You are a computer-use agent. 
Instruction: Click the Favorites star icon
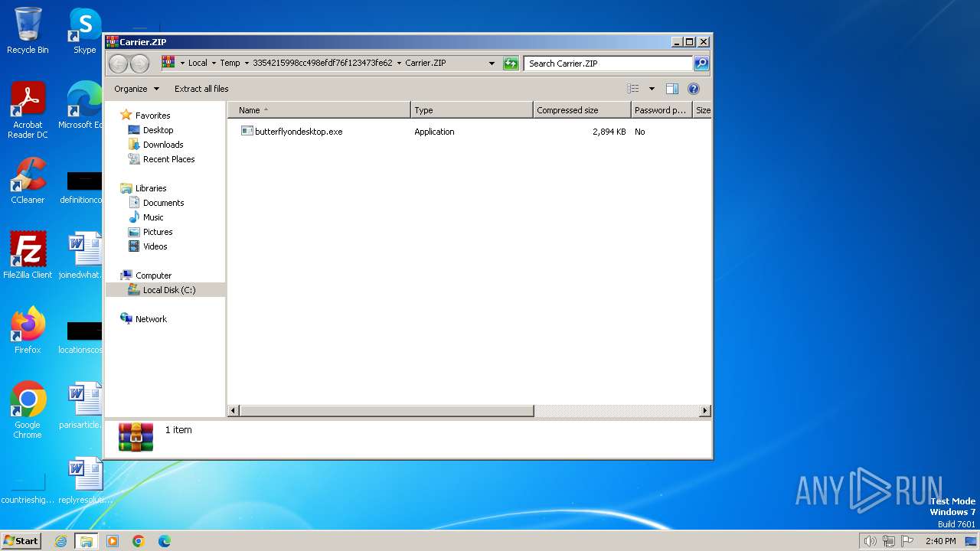126,115
